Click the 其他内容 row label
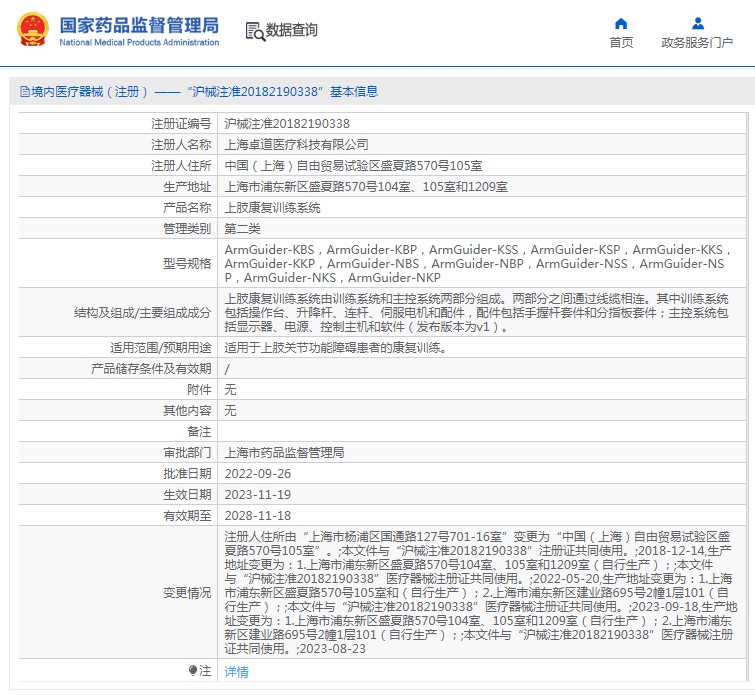 (x=187, y=410)
